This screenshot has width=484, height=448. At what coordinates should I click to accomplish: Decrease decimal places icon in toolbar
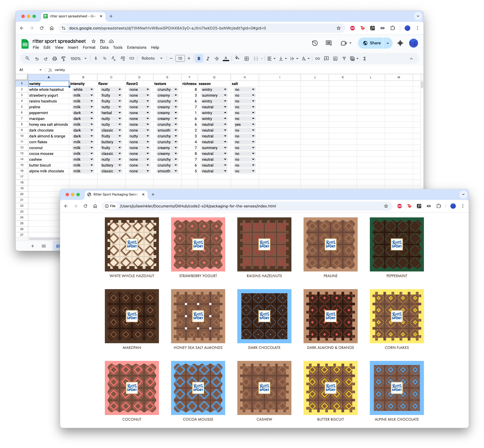pos(113,58)
